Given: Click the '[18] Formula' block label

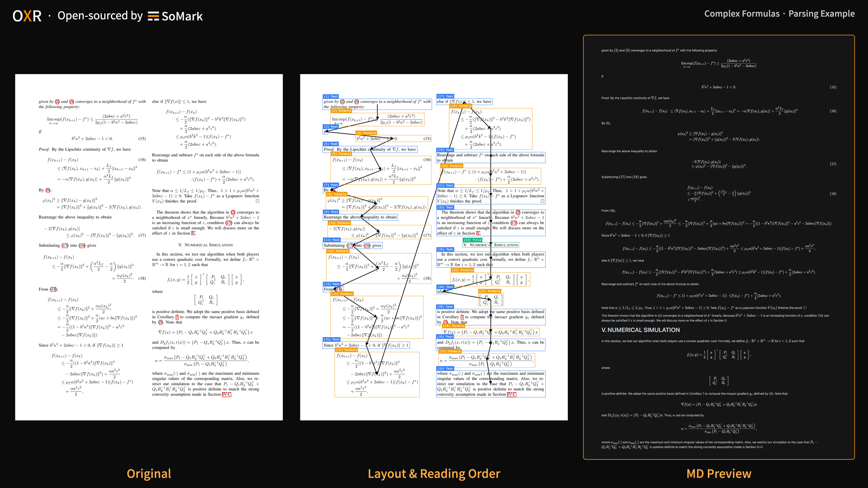Looking at the screenshot, I should (x=461, y=106).
